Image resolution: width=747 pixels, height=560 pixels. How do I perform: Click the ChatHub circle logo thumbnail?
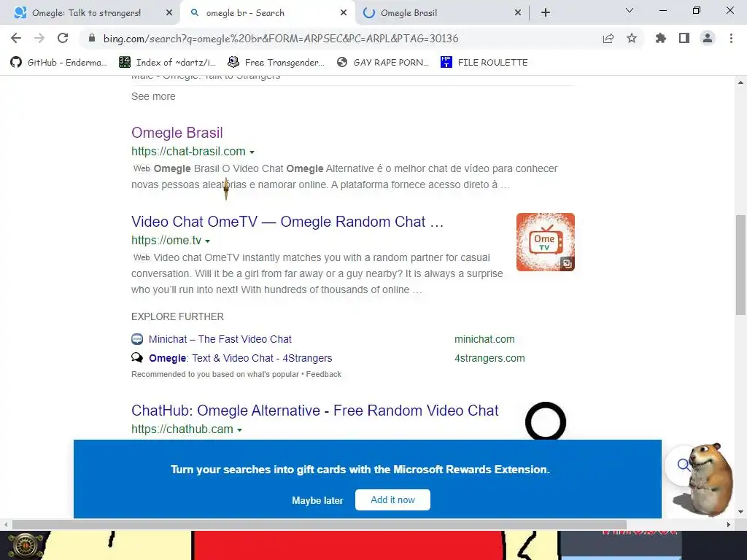(x=546, y=421)
